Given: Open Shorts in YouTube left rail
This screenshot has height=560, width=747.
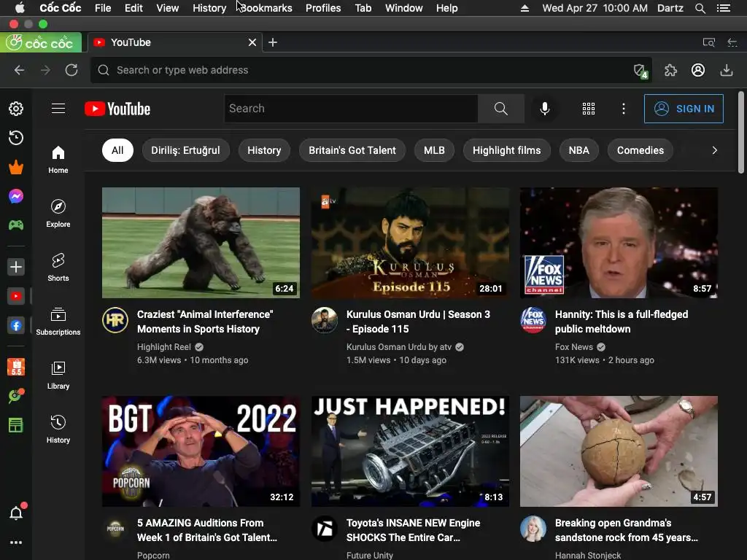Looking at the screenshot, I should tap(58, 267).
